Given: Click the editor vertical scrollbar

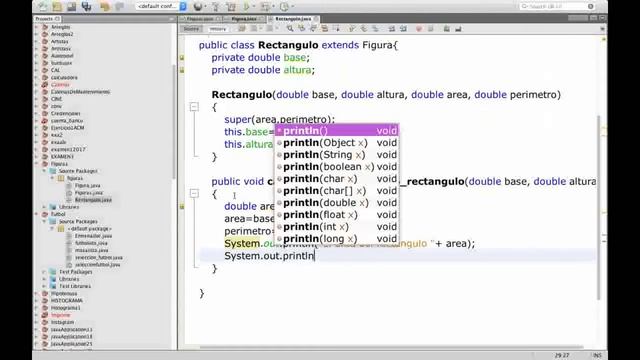Looking at the screenshot, I should coord(599,207).
